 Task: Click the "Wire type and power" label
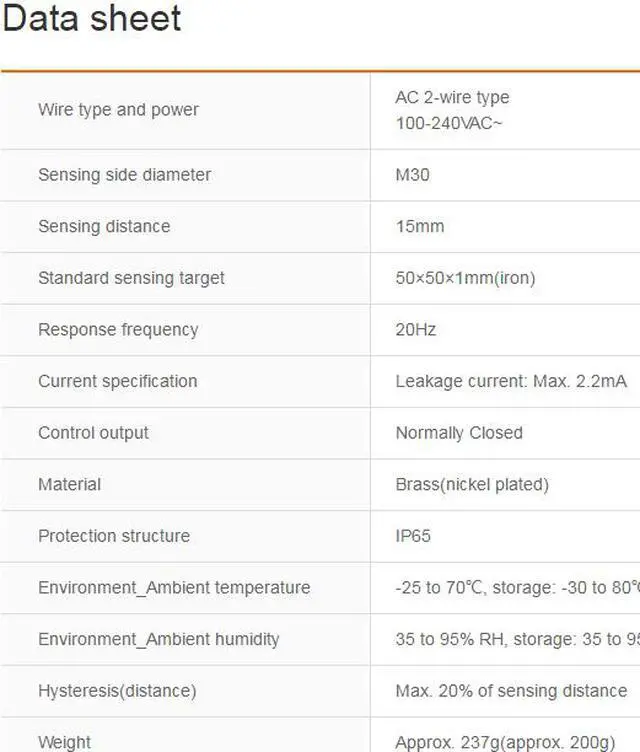pos(118,110)
